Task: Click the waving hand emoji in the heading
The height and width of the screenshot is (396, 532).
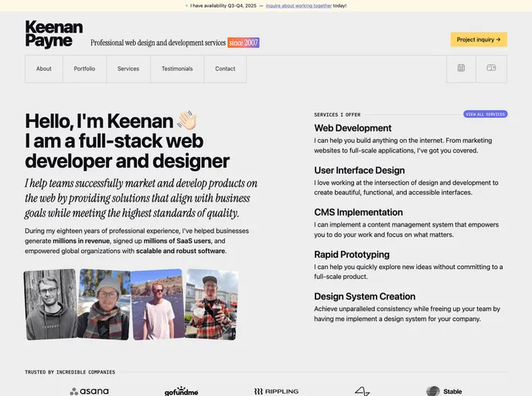Action: point(187,121)
